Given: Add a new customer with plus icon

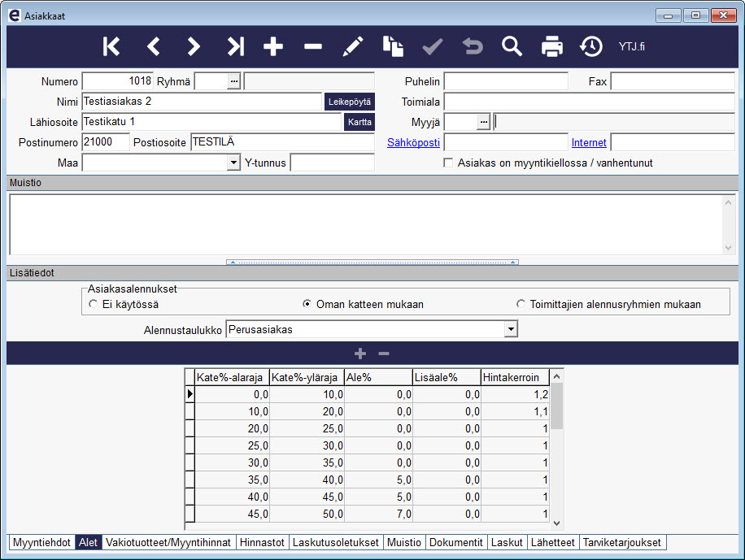Looking at the screenshot, I should point(273,46).
